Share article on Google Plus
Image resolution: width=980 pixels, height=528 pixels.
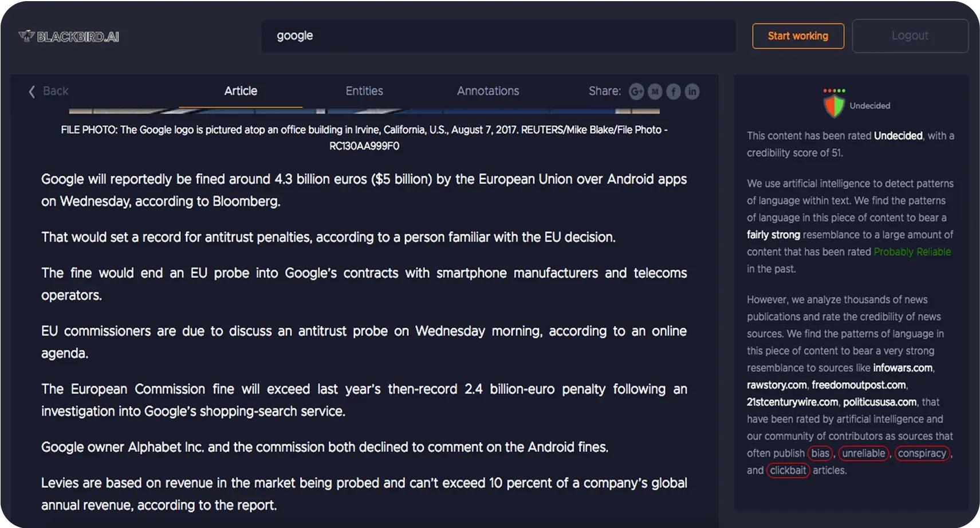pos(636,92)
